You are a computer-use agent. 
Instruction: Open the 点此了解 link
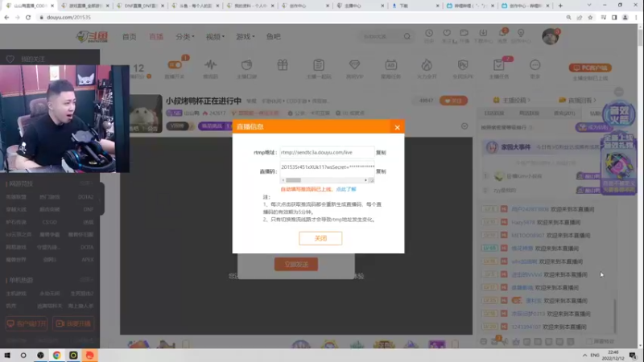point(346,189)
